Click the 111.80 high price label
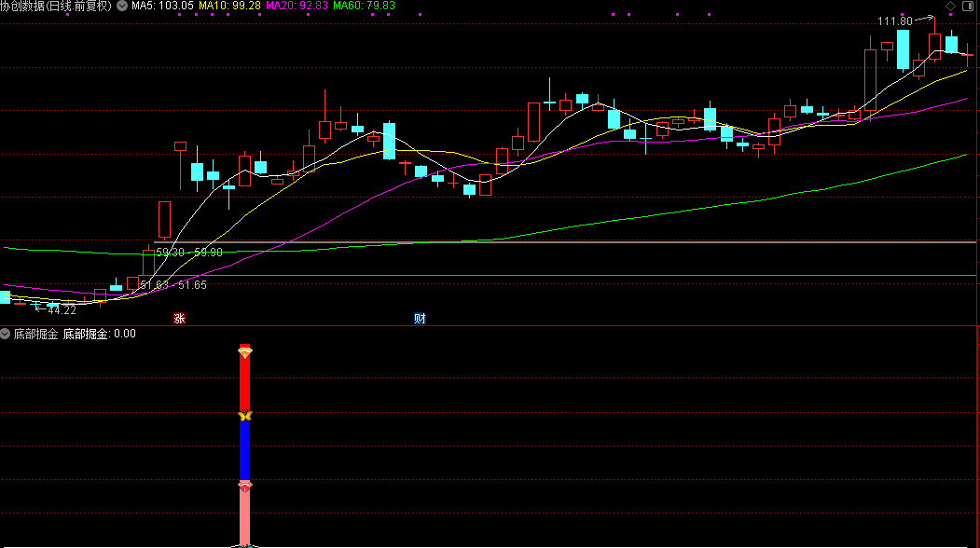This screenshot has width=980, height=548. 895,21
